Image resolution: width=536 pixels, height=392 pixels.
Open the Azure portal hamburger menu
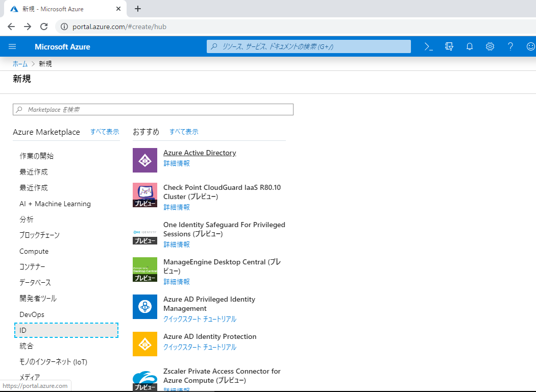(12, 46)
